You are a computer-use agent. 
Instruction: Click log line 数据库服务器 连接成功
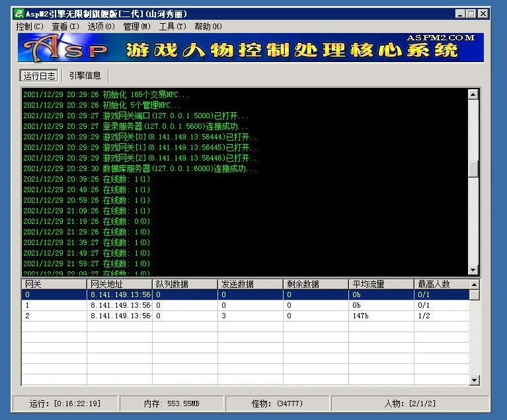pos(139,168)
